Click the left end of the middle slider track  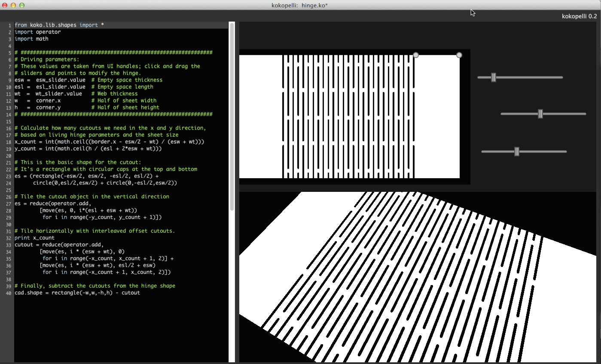tap(503, 114)
